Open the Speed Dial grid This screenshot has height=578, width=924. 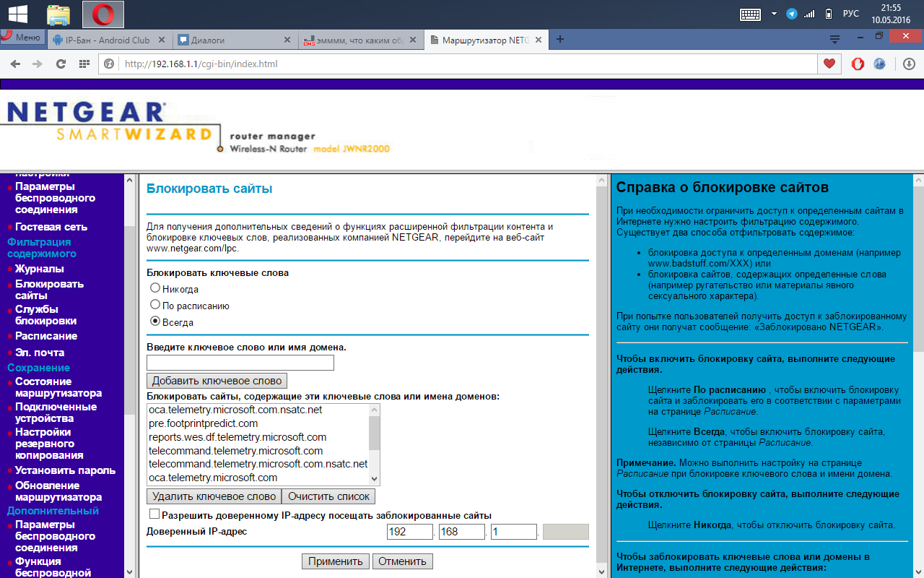(x=84, y=64)
